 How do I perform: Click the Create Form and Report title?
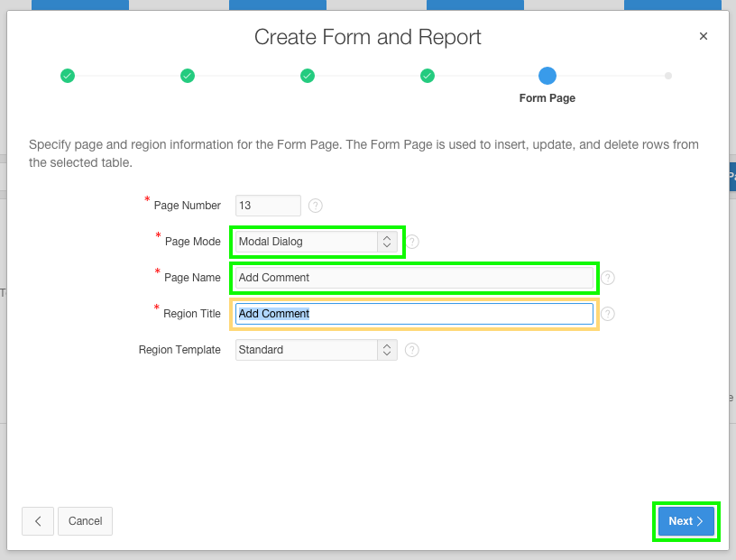coord(367,37)
